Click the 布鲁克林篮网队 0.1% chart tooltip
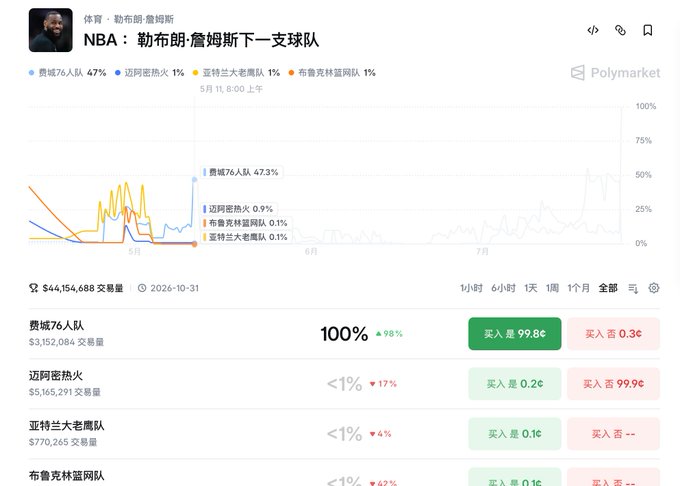 point(246,223)
